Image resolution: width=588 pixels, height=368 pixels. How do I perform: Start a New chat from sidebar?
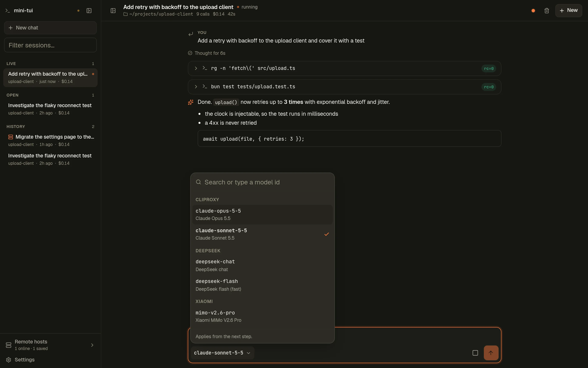pyautogui.click(x=50, y=28)
